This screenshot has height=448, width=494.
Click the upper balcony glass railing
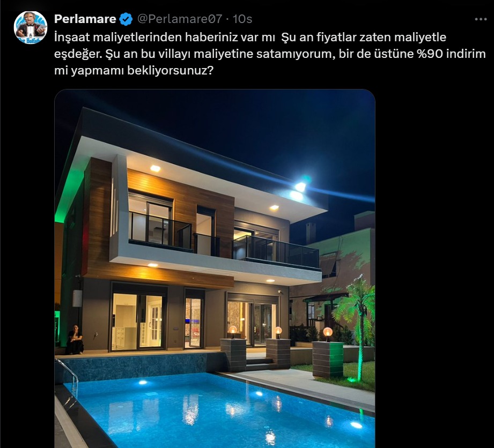point(276,251)
